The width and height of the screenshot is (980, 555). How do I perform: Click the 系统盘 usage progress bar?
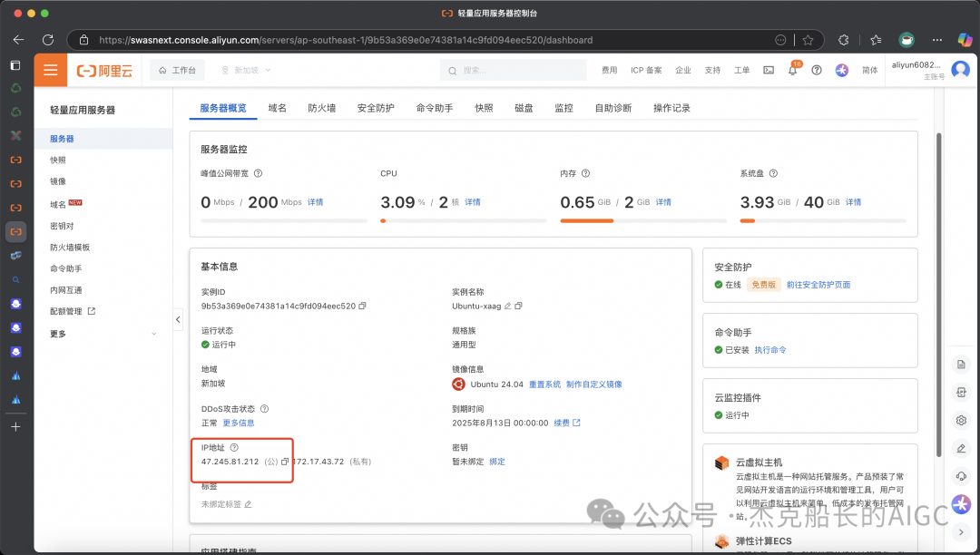(823, 220)
